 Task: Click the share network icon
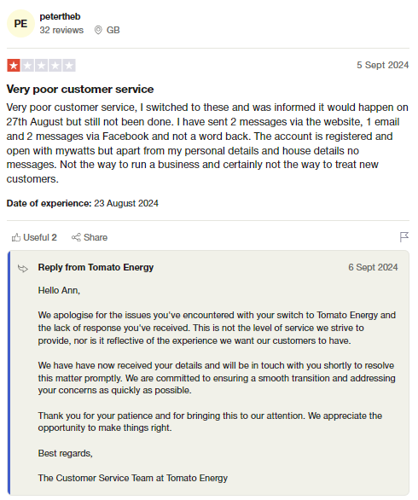(76, 237)
